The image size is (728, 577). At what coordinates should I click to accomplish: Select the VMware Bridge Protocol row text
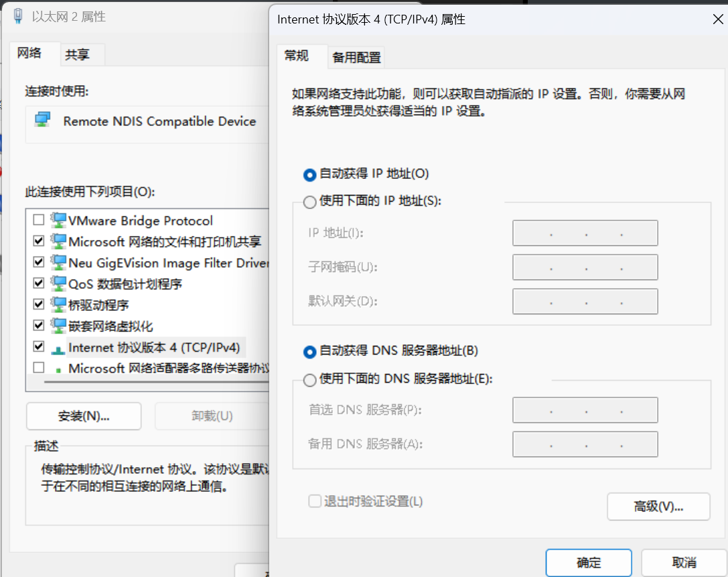tap(141, 220)
